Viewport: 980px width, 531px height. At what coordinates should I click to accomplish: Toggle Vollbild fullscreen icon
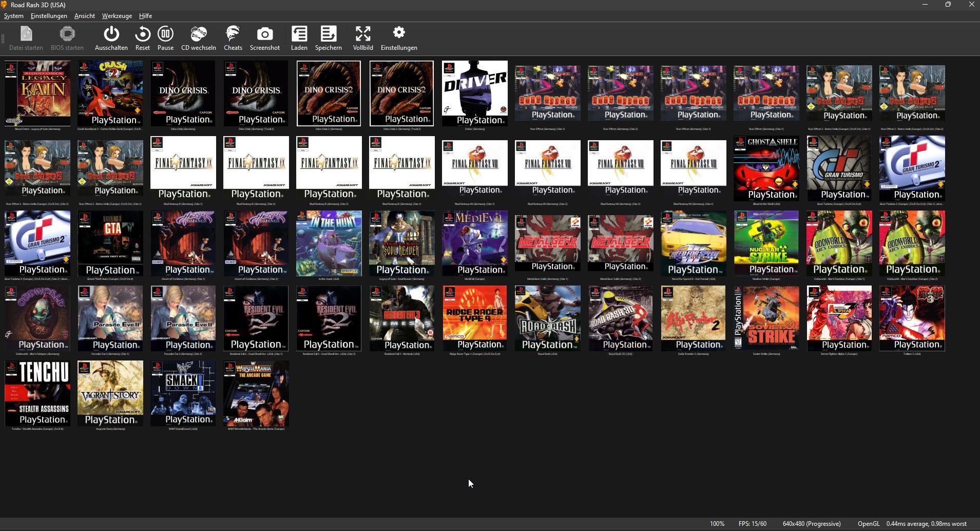point(363,34)
